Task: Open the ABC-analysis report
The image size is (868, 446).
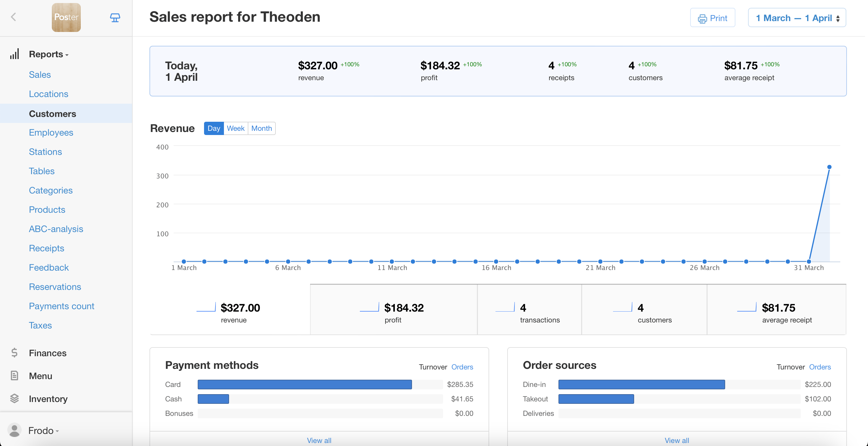Action: 56,229
